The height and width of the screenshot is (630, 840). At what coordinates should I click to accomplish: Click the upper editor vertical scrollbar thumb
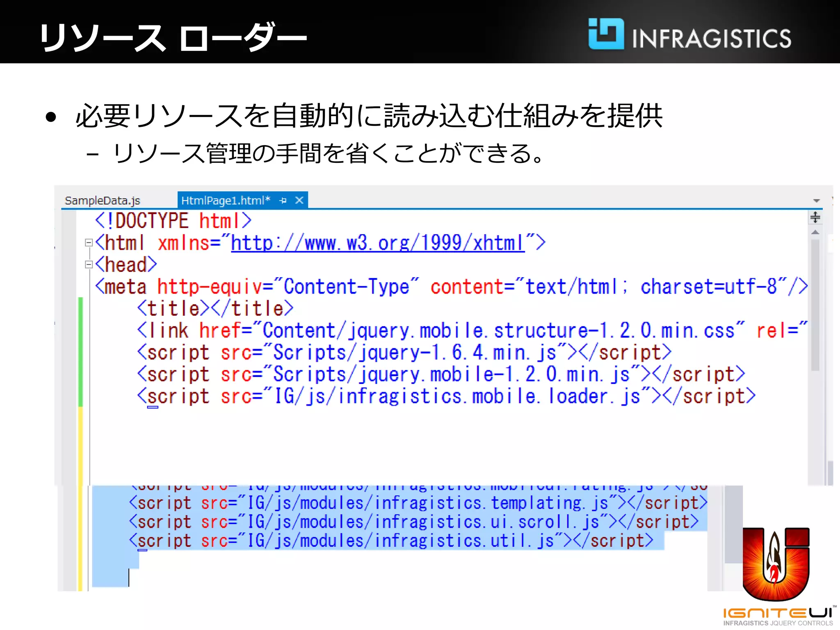[x=815, y=305]
